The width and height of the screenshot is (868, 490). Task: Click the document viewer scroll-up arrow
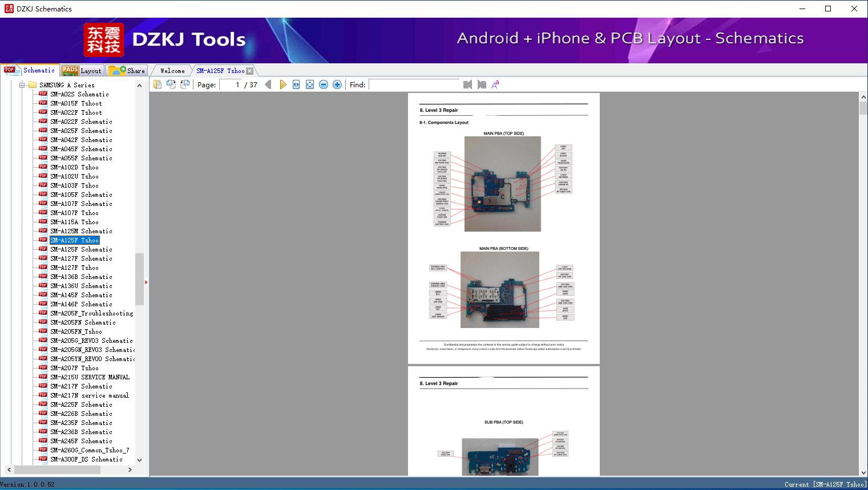[x=863, y=98]
